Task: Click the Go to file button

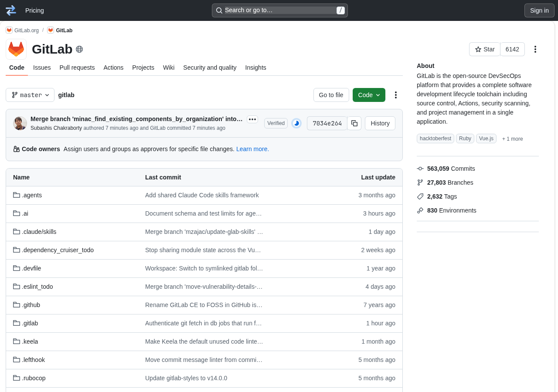Action: click(331, 95)
